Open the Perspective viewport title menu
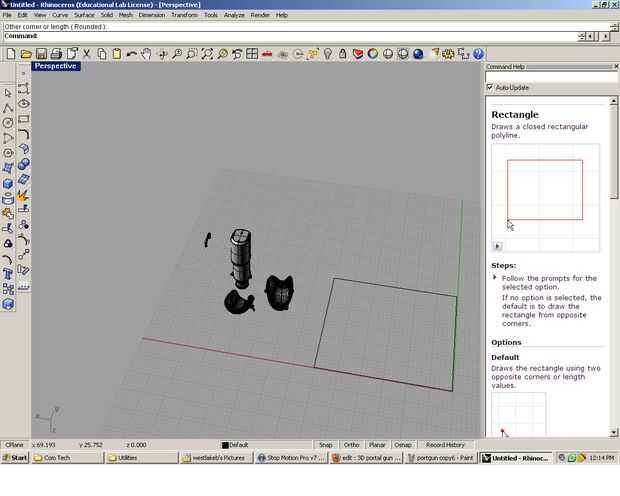The height and width of the screenshot is (496, 620). point(55,66)
